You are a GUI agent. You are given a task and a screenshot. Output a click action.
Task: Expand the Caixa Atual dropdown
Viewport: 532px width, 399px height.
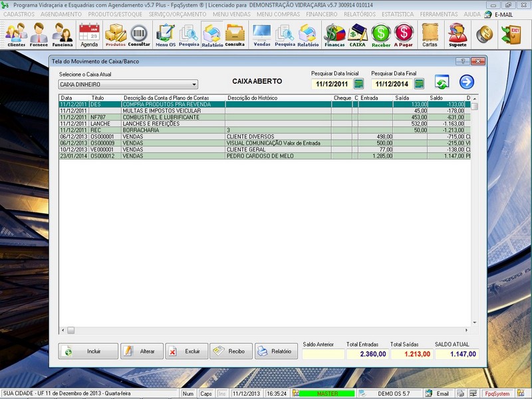point(194,85)
